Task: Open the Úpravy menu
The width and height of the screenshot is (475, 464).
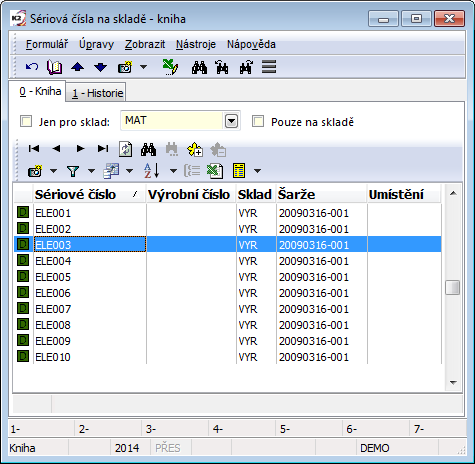Action: 96,44
